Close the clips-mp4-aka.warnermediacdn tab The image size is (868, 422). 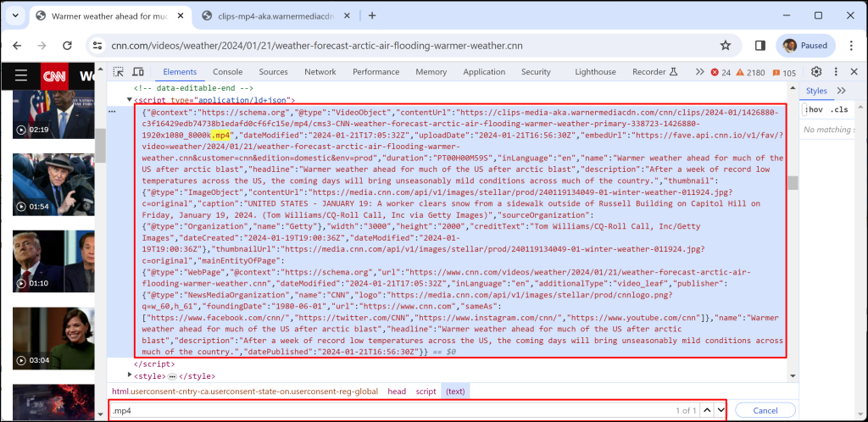pos(348,16)
